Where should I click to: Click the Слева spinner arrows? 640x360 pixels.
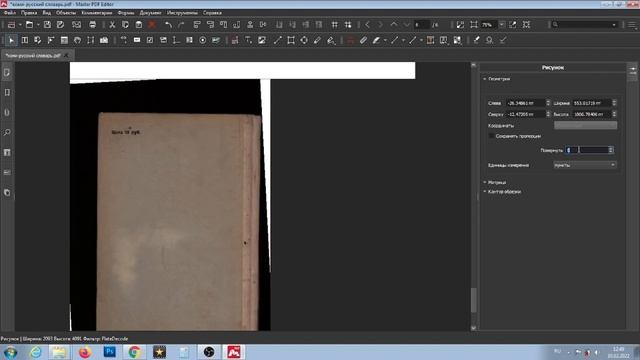coord(548,103)
